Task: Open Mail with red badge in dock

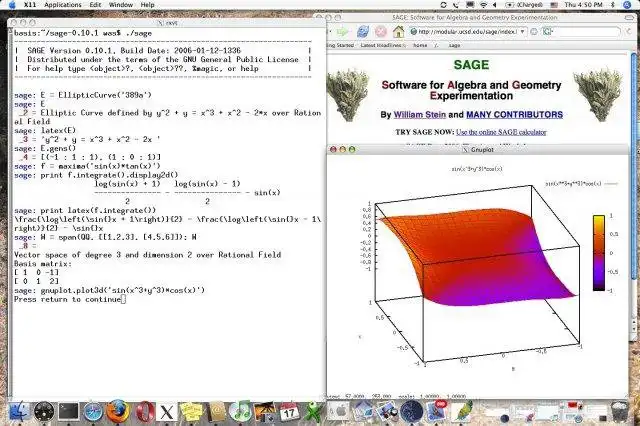Action: (436, 410)
